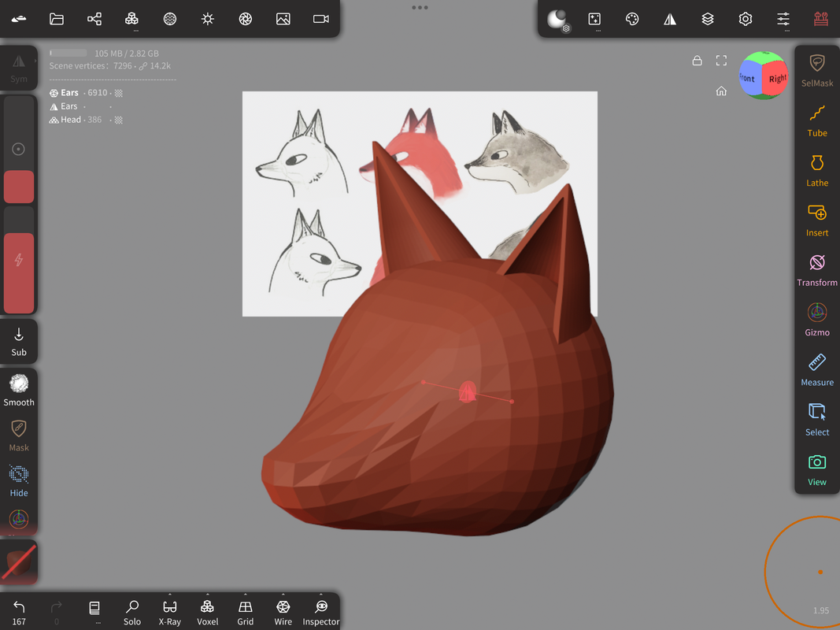Choose the Measure tool
The image size is (840, 630).
coord(817,370)
